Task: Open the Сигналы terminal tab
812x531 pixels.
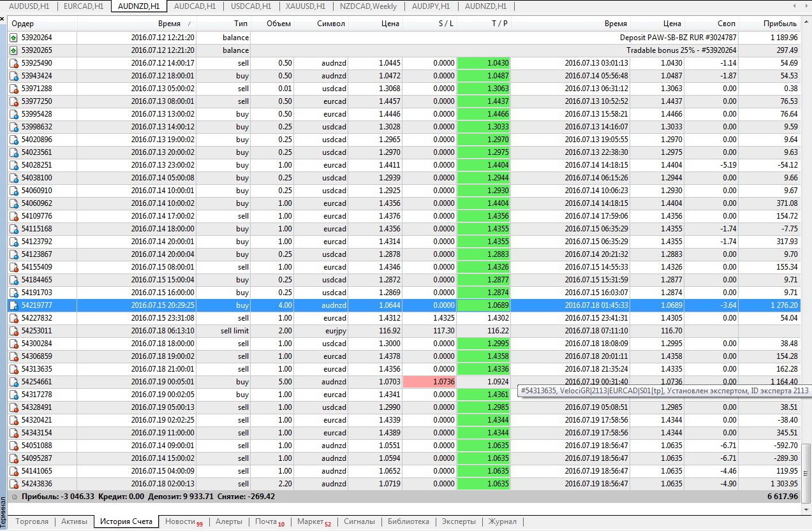Action: coord(359,521)
